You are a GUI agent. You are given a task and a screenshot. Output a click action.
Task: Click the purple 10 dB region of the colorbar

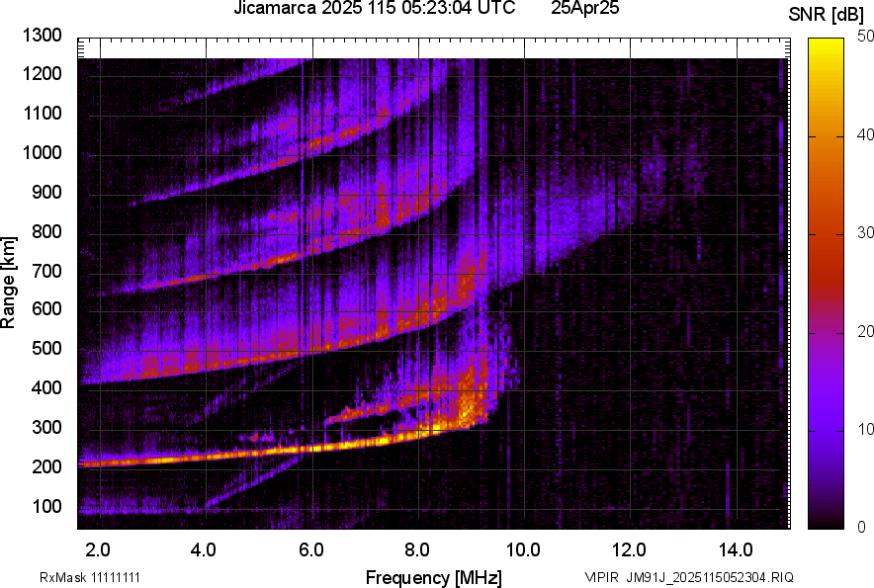(827, 431)
